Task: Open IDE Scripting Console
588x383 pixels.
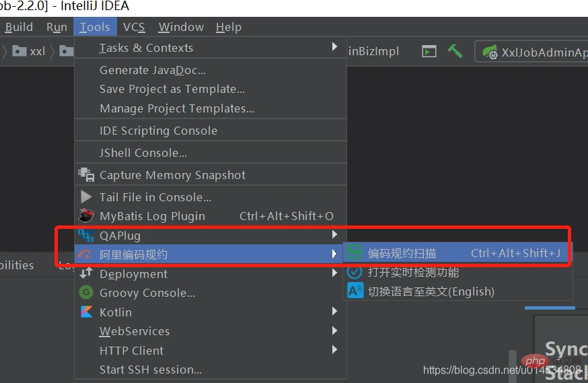Action: point(211,131)
